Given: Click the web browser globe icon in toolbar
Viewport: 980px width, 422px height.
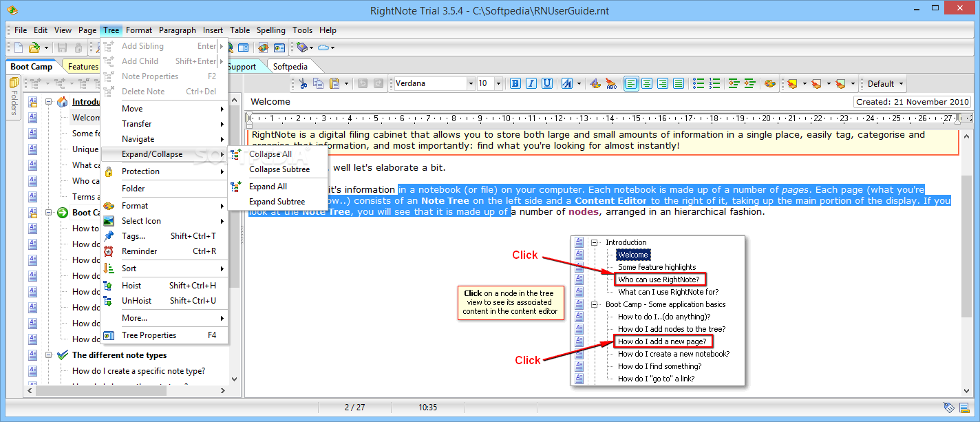Looking at the screenshot, I should 263,48.
